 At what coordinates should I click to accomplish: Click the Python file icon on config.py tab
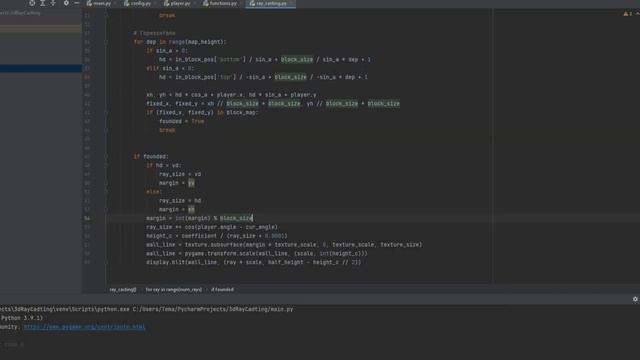coord(127,4)
